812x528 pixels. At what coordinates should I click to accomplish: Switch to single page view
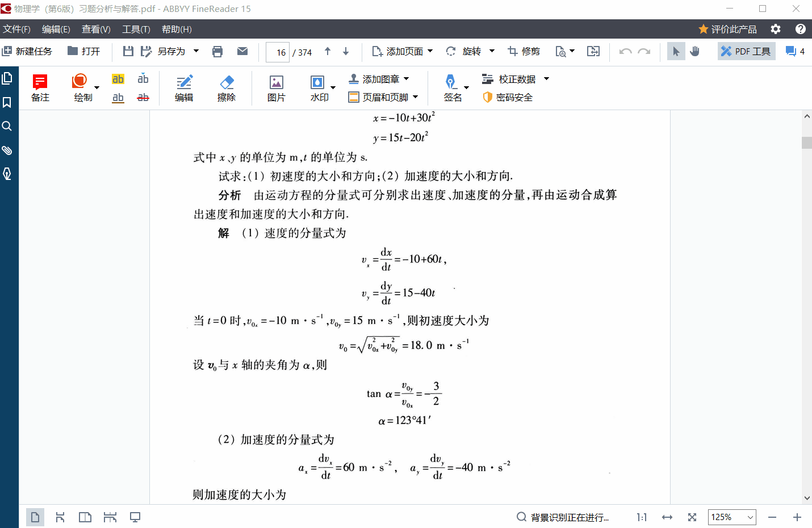tap(35, 517)
